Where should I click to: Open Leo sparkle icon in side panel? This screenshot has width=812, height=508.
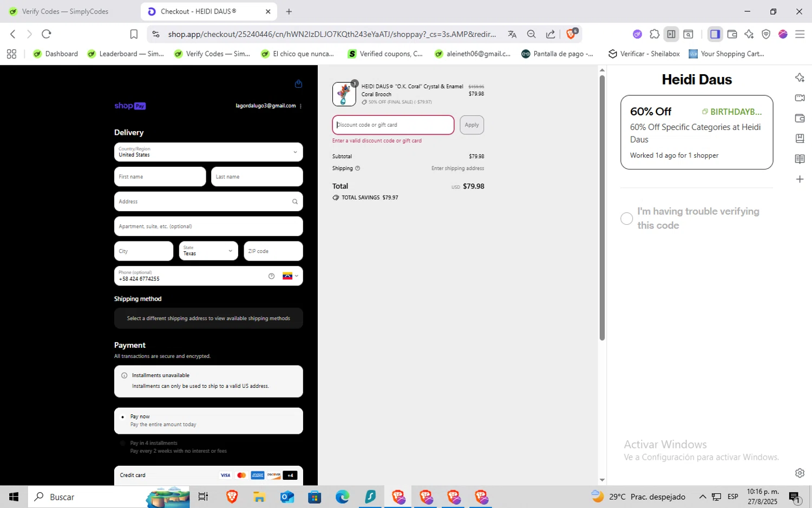800,77
